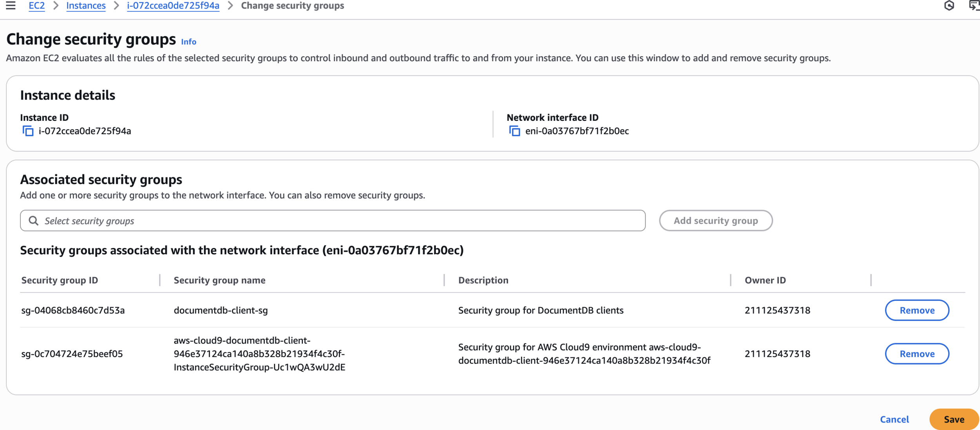Remove the documentdb-client-sg security group
The width and height of the screenshot is (980, 430).
(916, 310)
